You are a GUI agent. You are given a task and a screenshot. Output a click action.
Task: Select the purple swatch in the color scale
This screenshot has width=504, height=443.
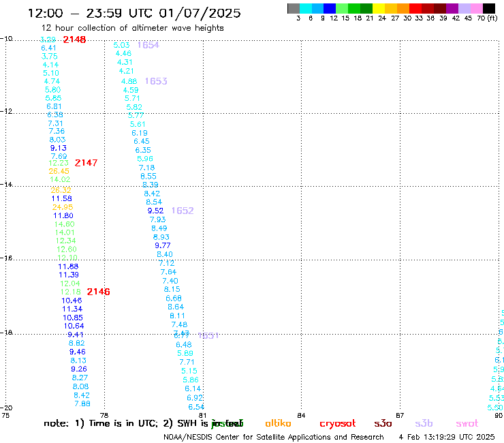[x=452, y=8]
